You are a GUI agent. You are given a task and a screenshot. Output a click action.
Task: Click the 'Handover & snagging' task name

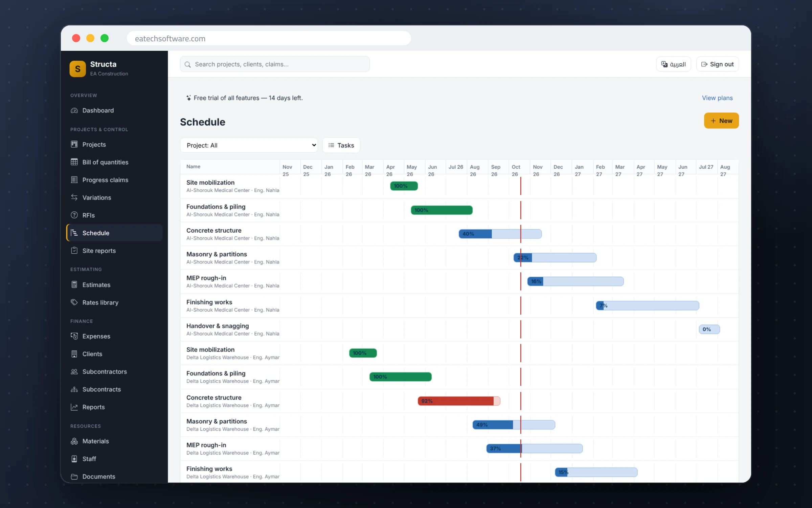coord(218,326)
